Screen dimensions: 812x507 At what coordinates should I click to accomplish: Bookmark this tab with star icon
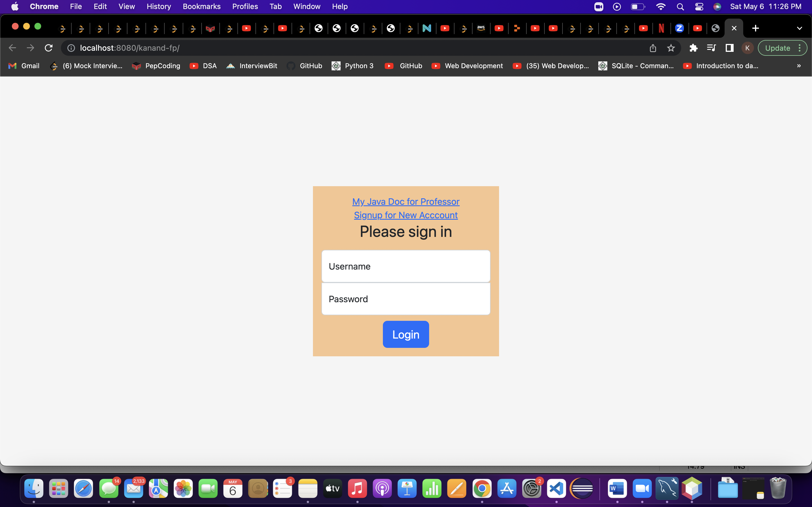671,48
